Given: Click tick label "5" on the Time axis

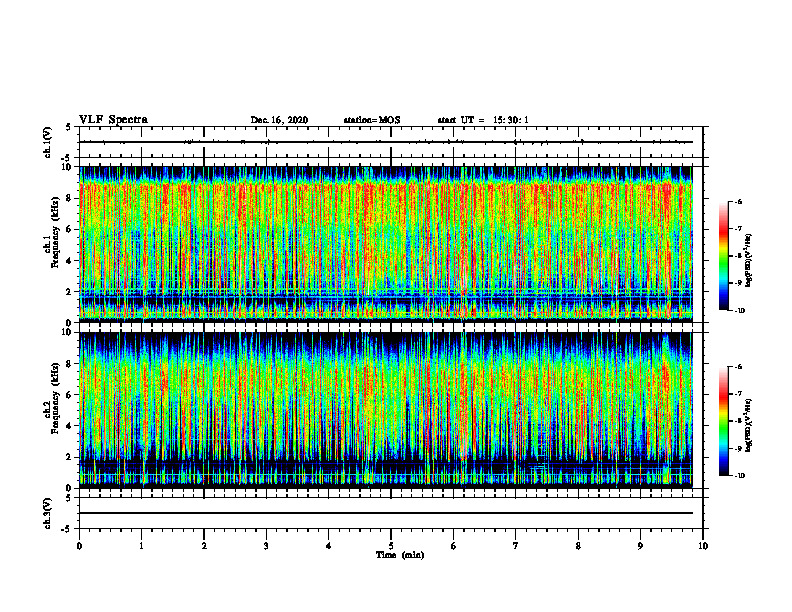Looking at the screenshot, I should pyautogui.click(x=391, y=546).
